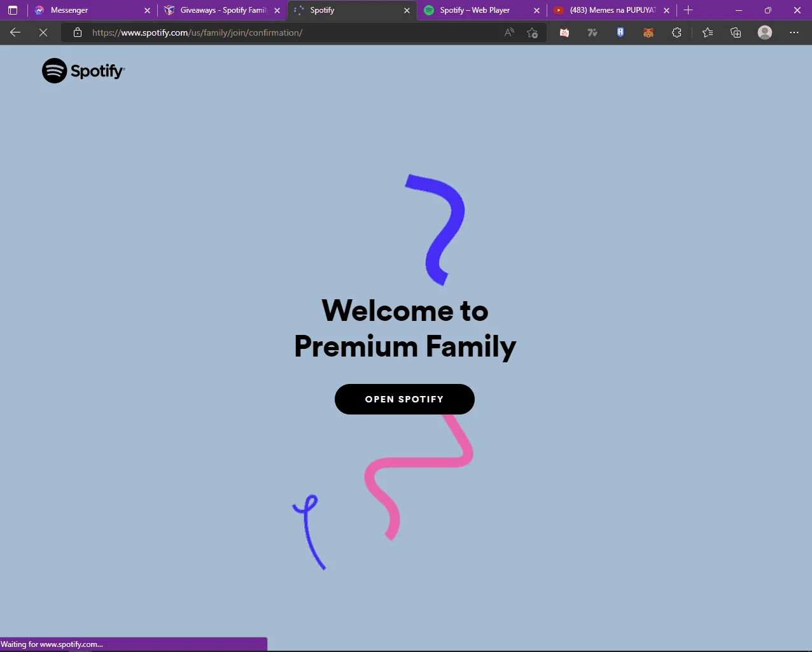Open a new browser tab
The image size is (812, 652).
(x=688, y=10)
